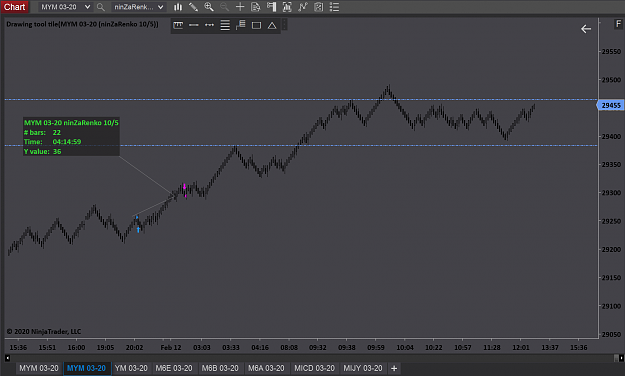Click the left-pointing arrow near chart top right
The image size is (625, 376).
[x=586, y=29]
